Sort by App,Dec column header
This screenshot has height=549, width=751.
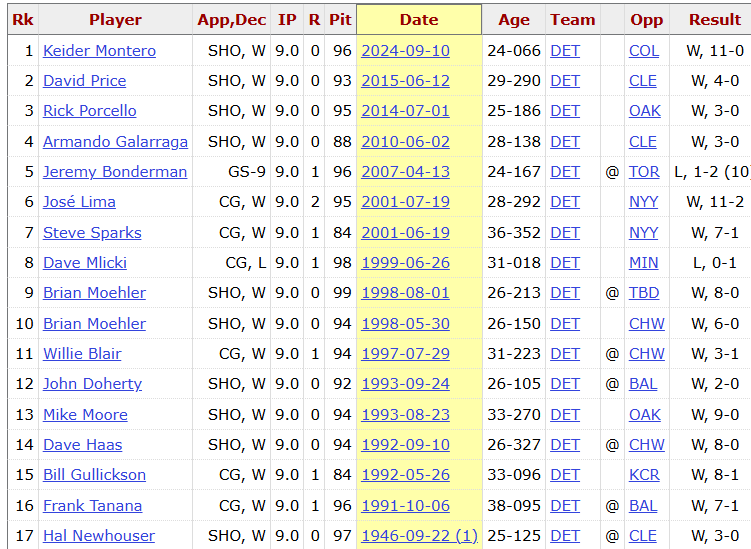pyautogui.click(x=232, y=20)
